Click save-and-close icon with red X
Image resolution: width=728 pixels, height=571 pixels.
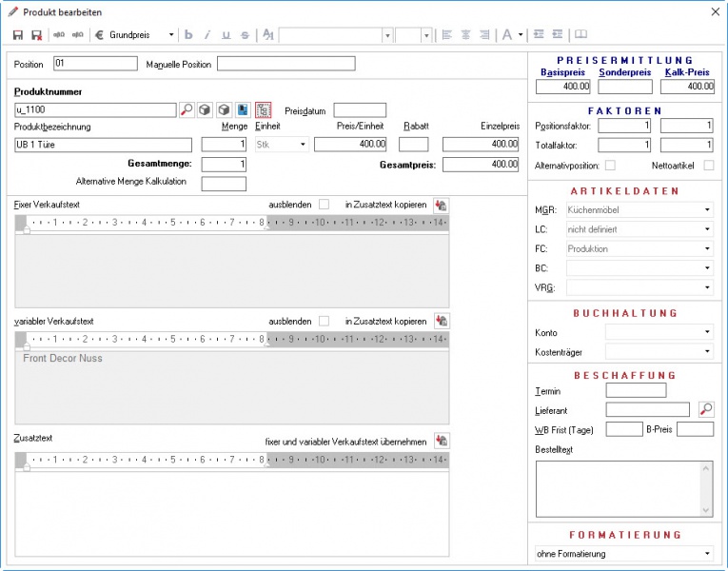point(37,35)
